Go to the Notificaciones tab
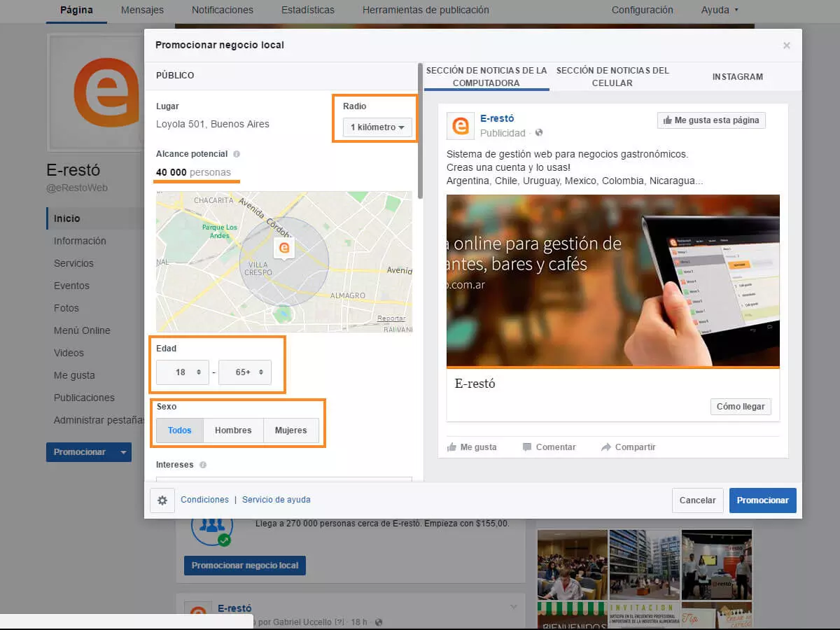Viewport: 840px width, 630px height. (223, 10)
